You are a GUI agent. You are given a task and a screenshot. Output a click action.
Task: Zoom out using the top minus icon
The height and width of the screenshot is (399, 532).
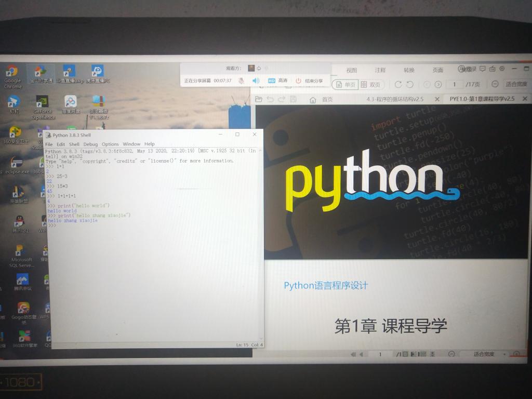coord(495,84)
